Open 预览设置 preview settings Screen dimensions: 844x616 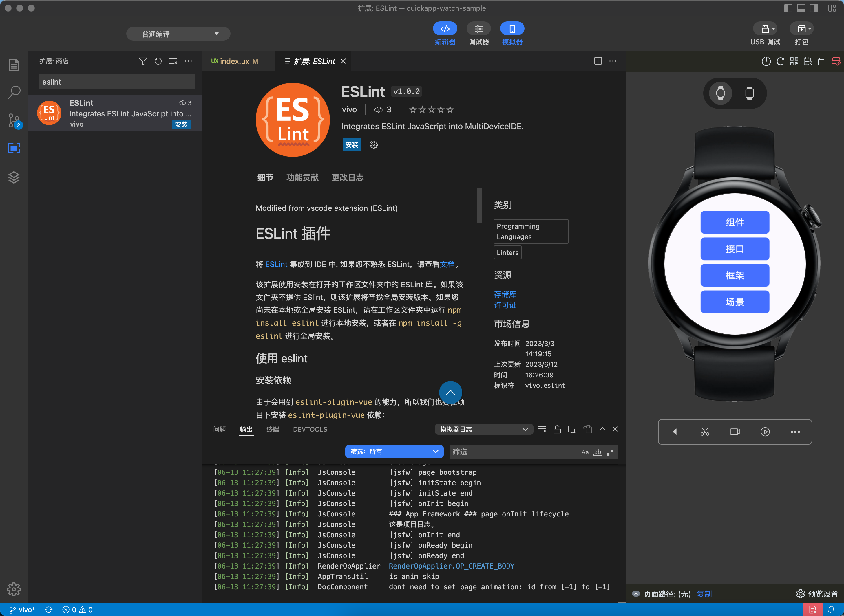click(x=817, y=594)
